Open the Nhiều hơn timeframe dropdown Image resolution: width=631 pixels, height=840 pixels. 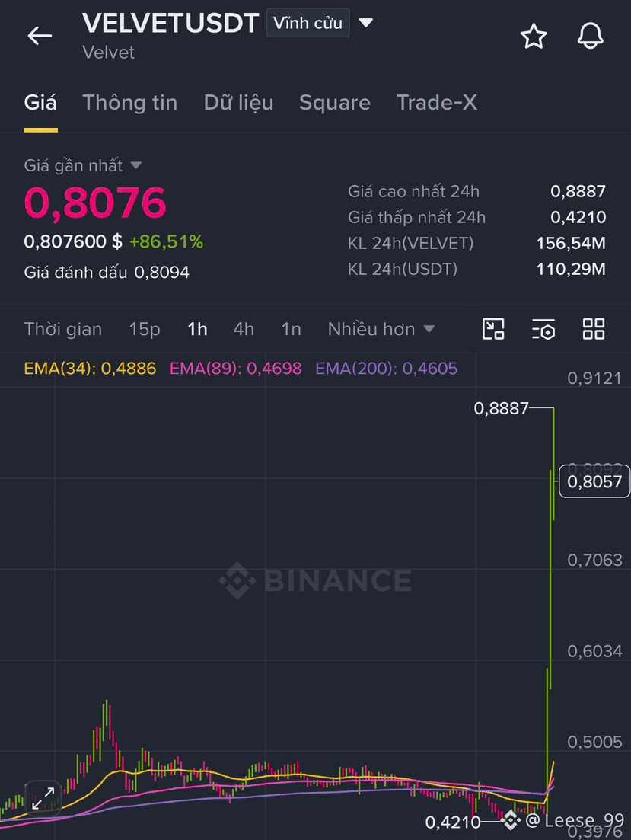point(381,329)
